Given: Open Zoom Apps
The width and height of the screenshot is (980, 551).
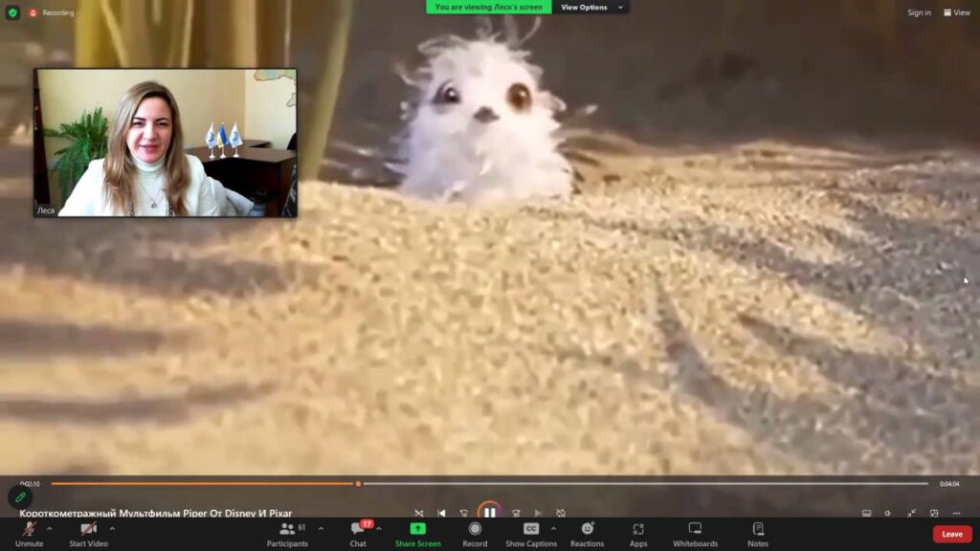Looking at the screenshot, I should tap(638, 529).
